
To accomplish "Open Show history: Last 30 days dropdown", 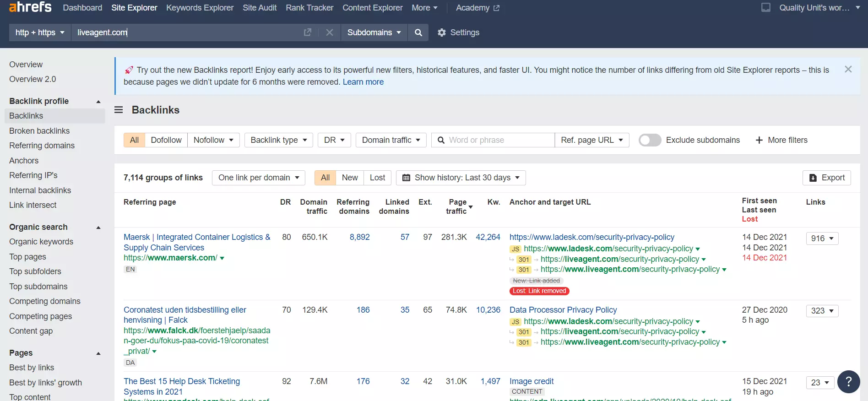I will (461, 178).
